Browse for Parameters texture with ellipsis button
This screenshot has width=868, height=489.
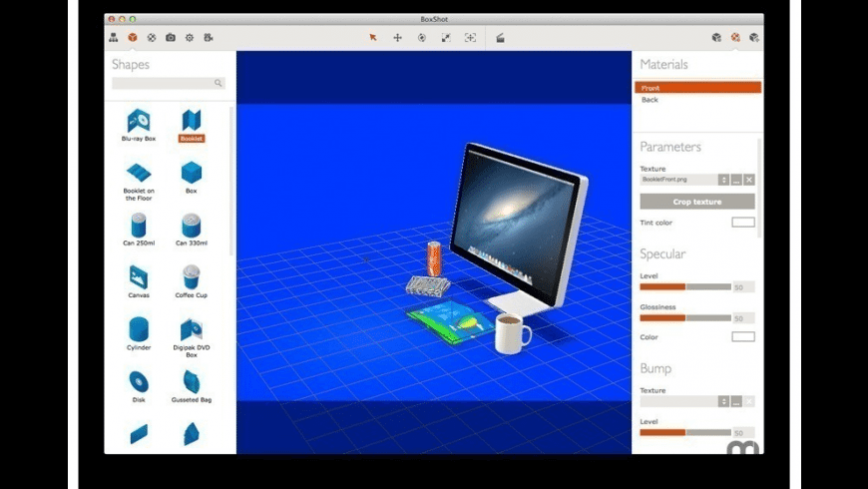pyautogui.click(x=736, y=180)
